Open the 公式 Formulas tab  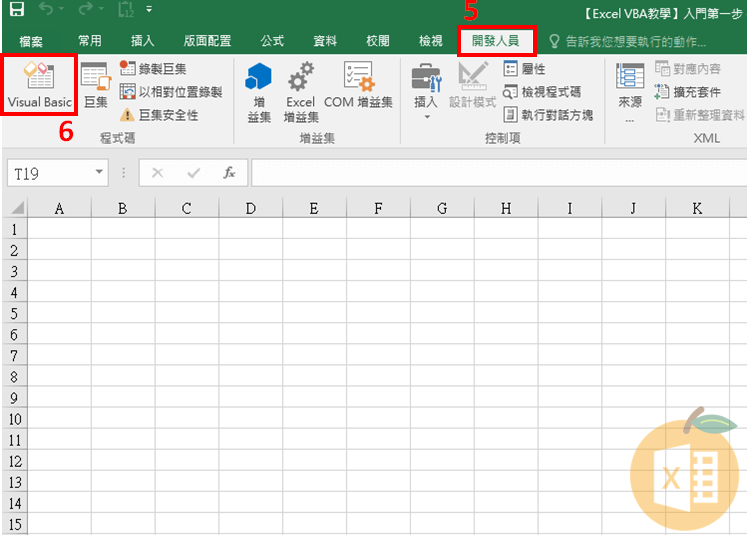(x=272, y=41)
